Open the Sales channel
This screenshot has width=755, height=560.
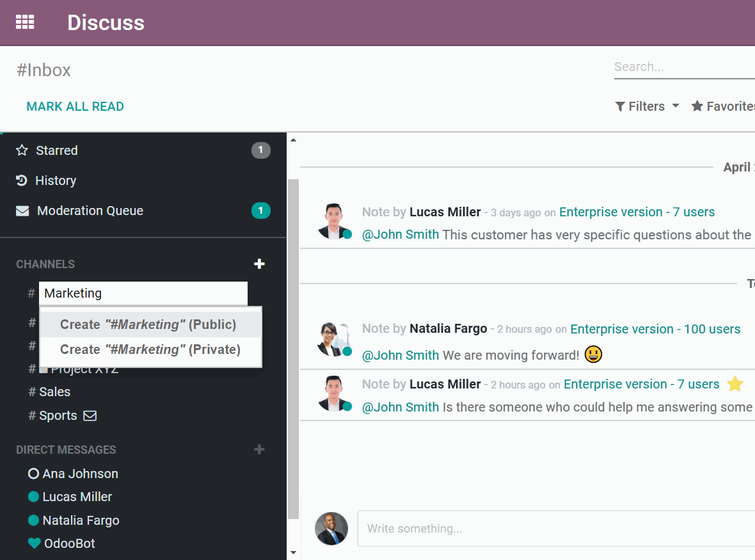click(x=54, y=391)
